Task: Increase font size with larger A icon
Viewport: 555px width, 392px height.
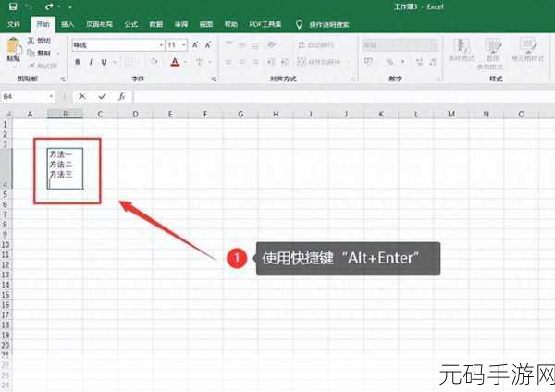Action: (195, 45)
